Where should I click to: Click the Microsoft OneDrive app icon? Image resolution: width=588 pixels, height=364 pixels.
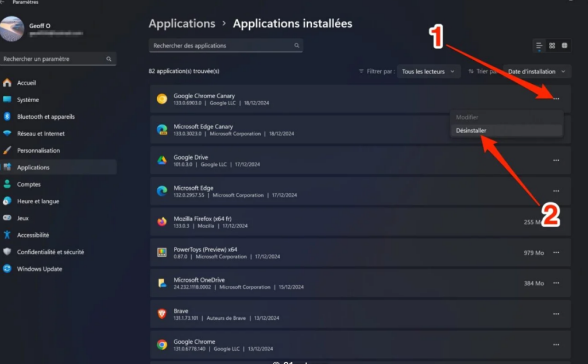pos(162,283)
